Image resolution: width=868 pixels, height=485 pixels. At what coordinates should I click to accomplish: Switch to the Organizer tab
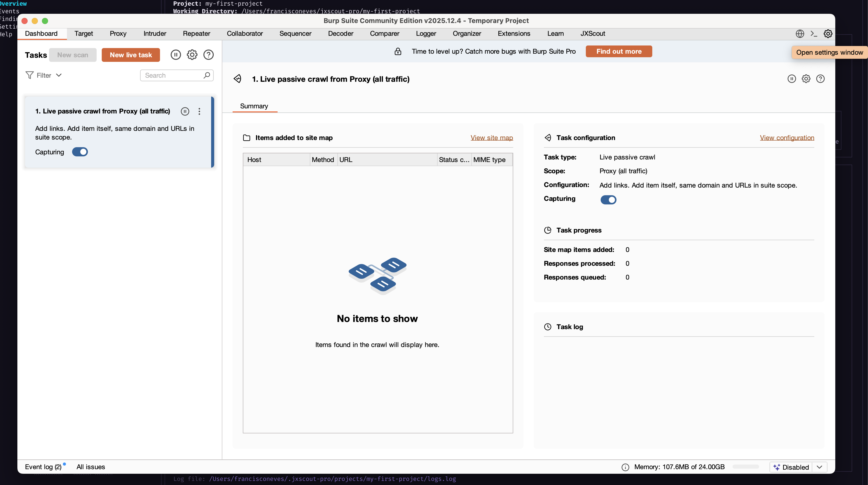pyautogui.click(x=467, y=34)
